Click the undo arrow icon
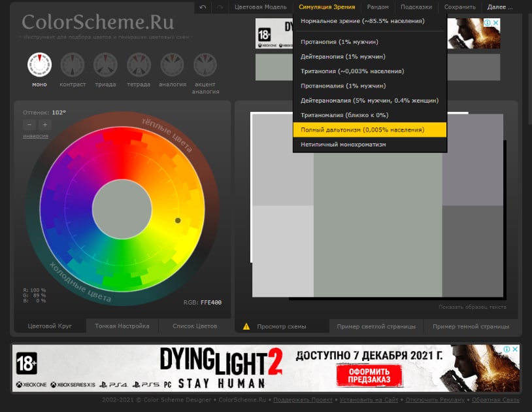 [203, 7]
